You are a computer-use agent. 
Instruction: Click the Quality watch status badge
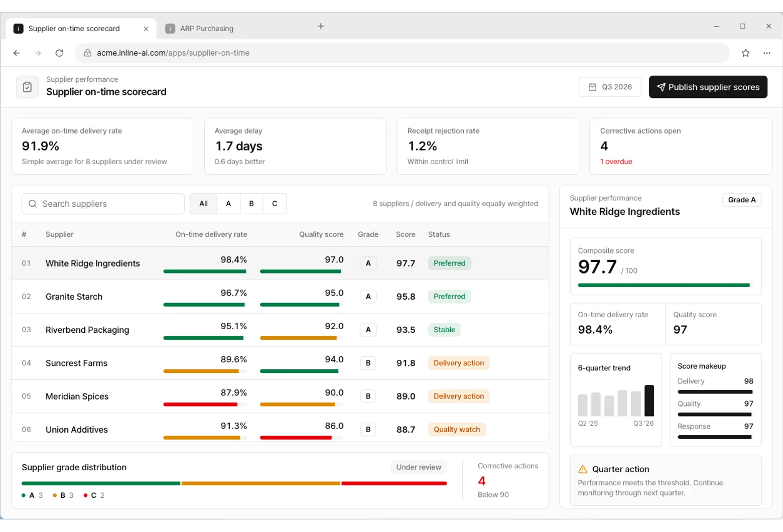pyautogui.click(x=457, y=430)
